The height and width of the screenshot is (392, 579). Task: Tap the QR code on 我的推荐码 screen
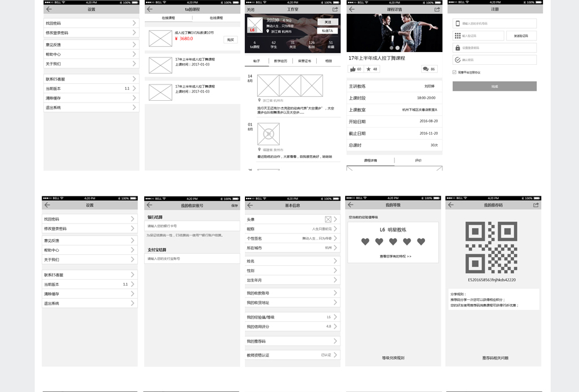click(x=491, y=247)
